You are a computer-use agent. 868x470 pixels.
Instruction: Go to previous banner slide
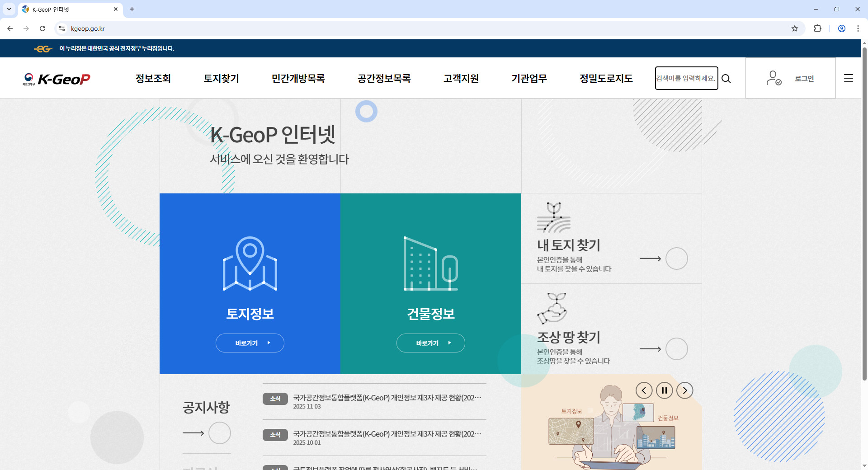point(644,390)
